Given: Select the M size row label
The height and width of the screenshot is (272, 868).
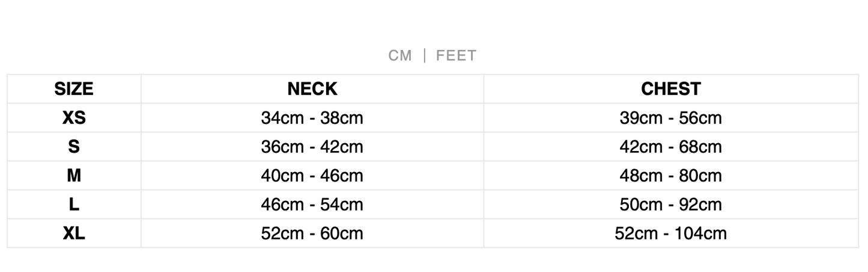Looking at the screenshot, I should tap(74, 176).
